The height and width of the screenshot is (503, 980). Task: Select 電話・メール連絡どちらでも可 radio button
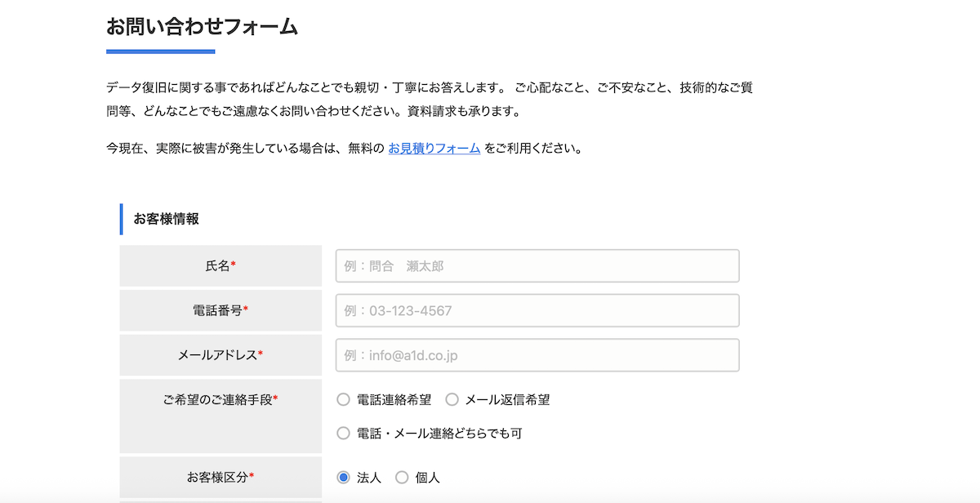pyautogui.click(x=344, y=434)
